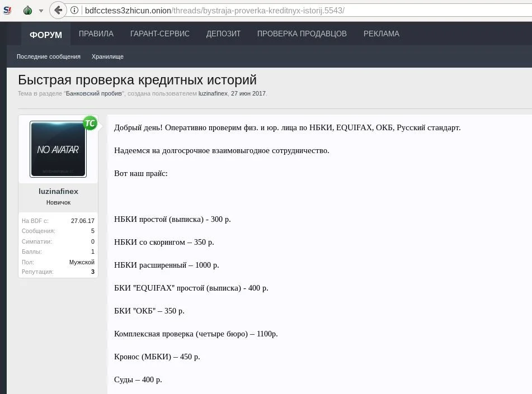Open the Хранилище link

click(107, 56)
